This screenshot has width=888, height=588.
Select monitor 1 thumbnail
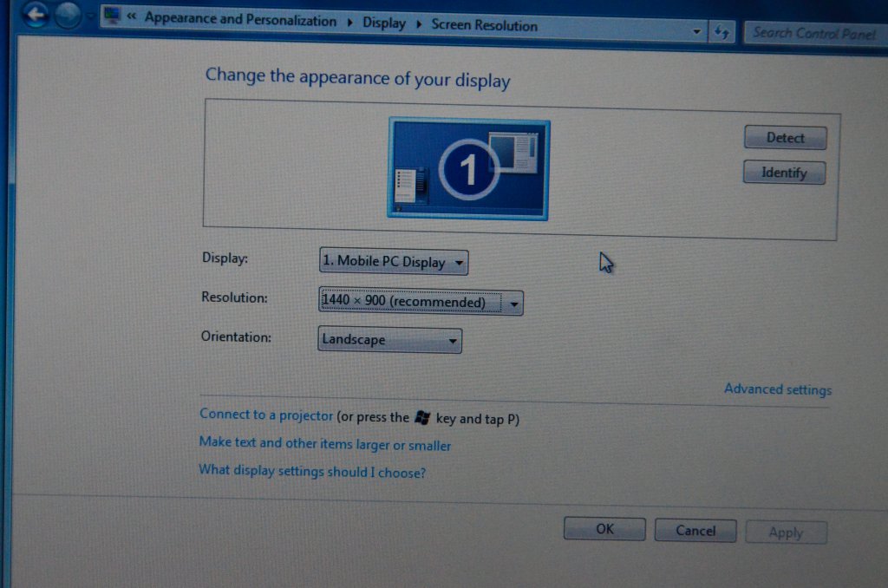[468, 169]
